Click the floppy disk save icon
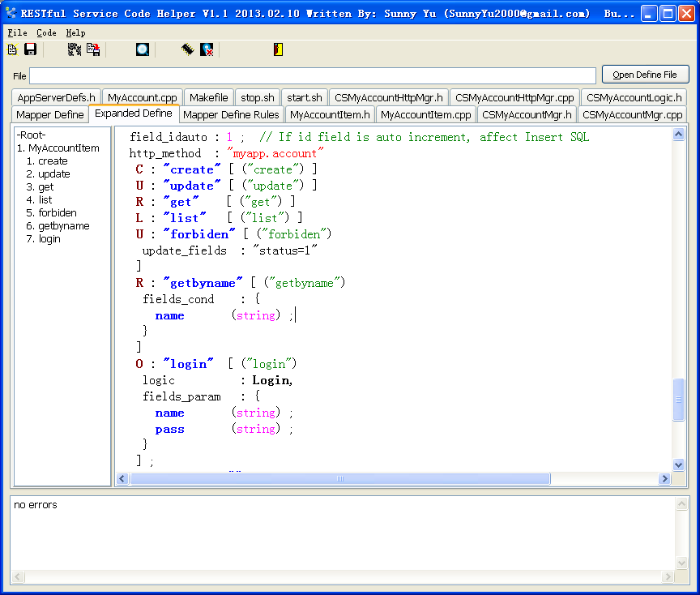Screen dimensions: 700x595 (x=30, y=49)
